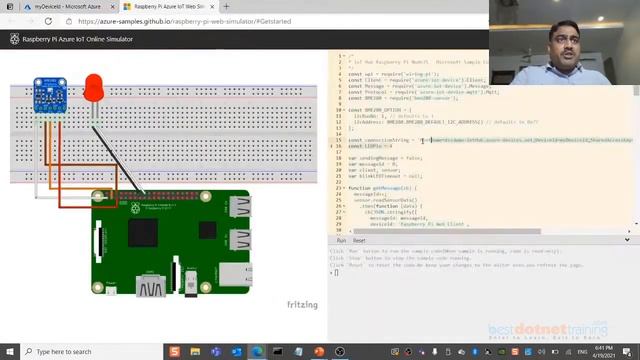640x360 pixels.
Task: Click the Bluetooth tray icon
Action: (x=475, y=351)
